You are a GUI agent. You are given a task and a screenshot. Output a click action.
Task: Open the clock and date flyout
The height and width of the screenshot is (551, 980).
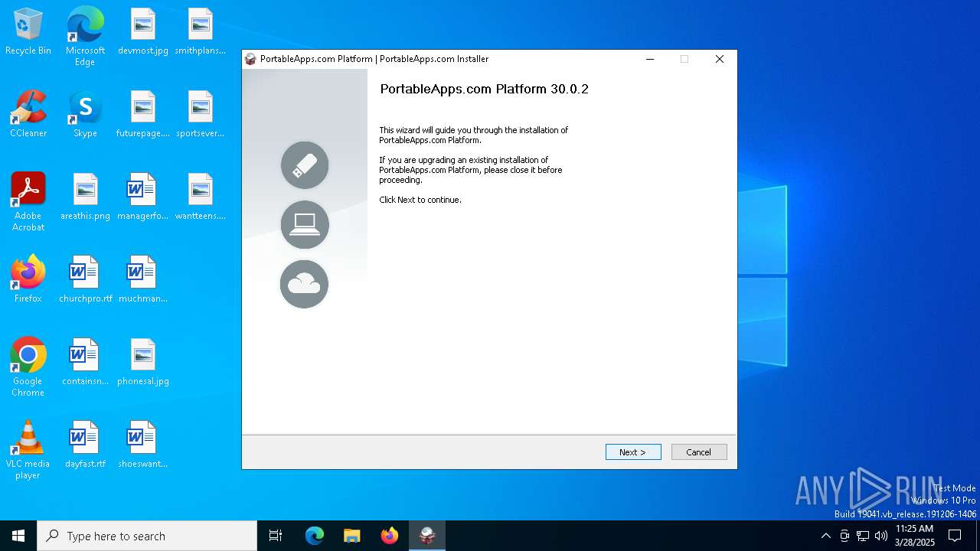915,536
